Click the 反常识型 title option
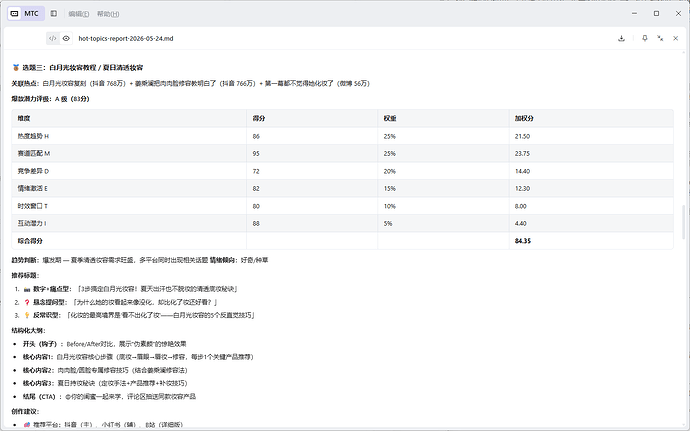690x431 pixels. (139, 315)
